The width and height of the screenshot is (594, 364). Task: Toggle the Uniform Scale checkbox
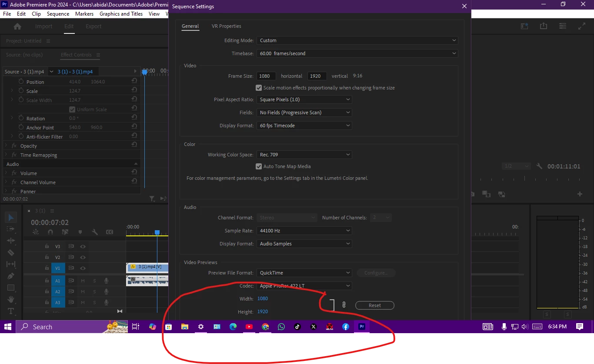72,109
